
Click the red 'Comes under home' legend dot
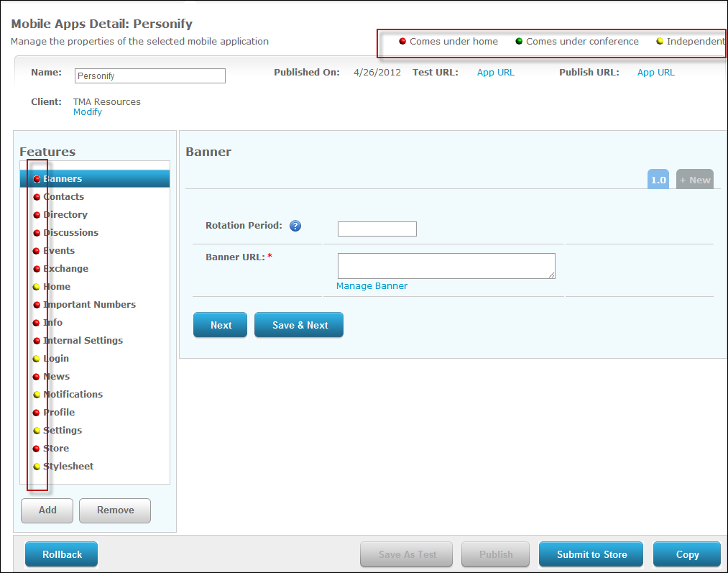402,42
